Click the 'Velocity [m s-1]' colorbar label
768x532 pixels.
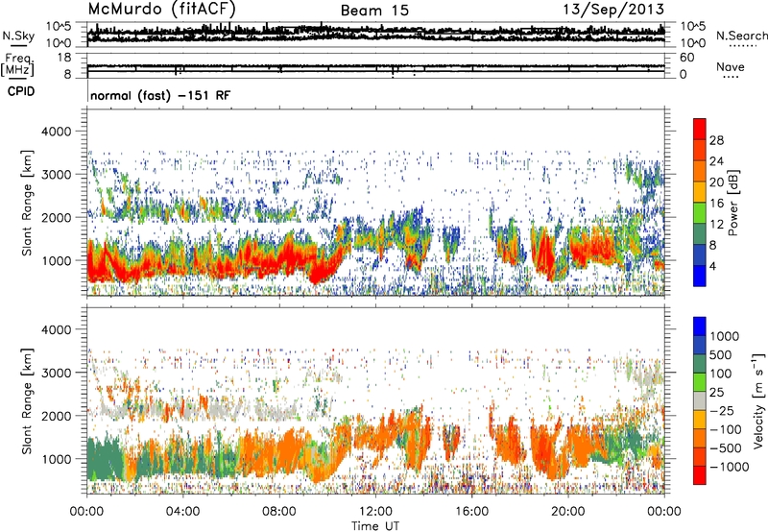coord(758,400)
